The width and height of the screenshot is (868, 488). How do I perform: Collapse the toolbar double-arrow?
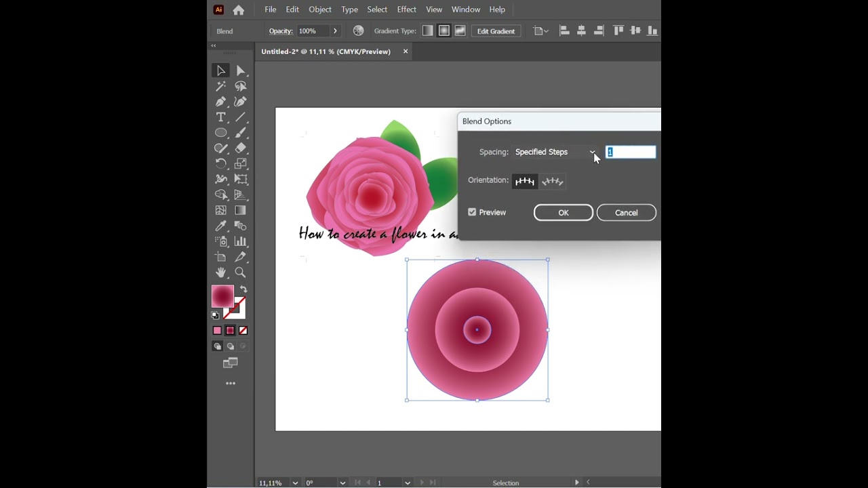coord(214,45)
